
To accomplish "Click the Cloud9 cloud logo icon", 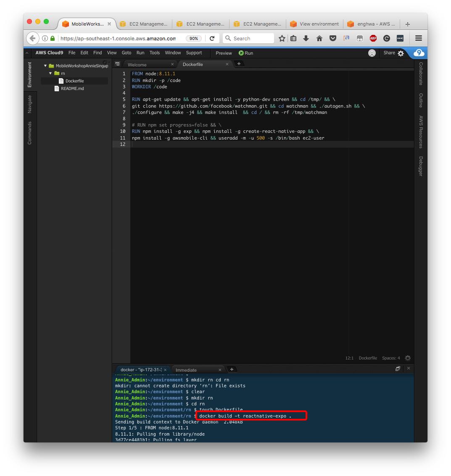I will 419,53.
